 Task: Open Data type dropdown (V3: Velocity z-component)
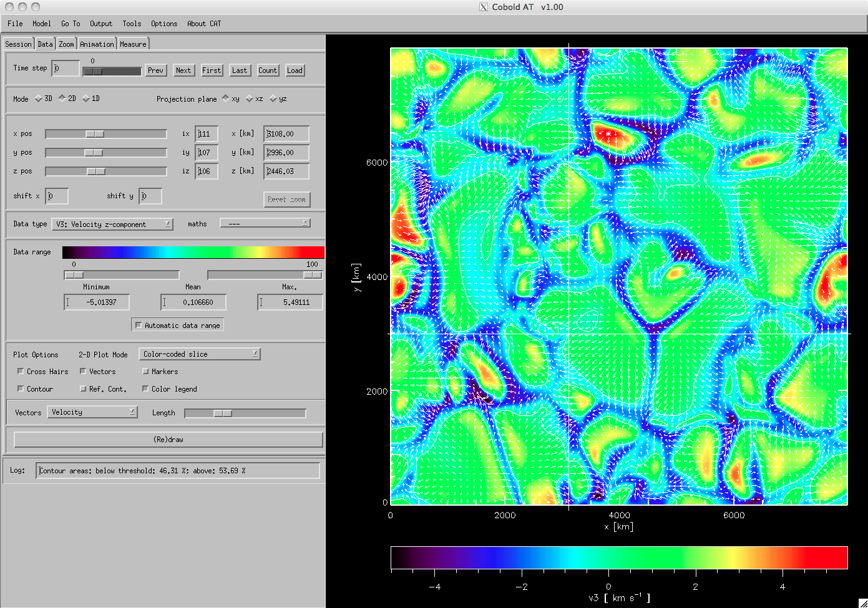[112, 224]
